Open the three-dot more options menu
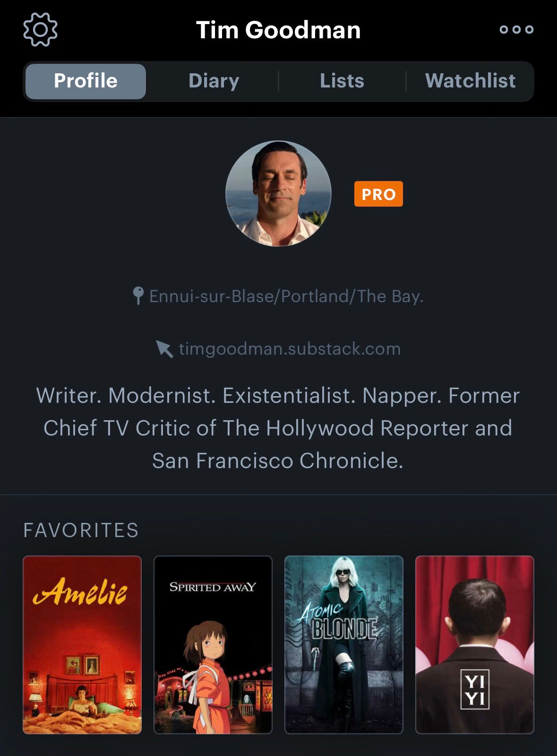 (x=516, y=29)
